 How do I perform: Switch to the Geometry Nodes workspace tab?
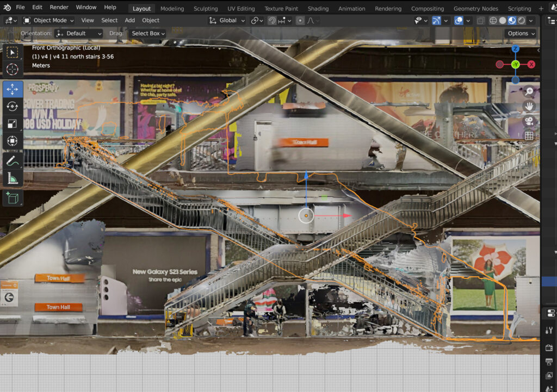(x=475, y=9)
